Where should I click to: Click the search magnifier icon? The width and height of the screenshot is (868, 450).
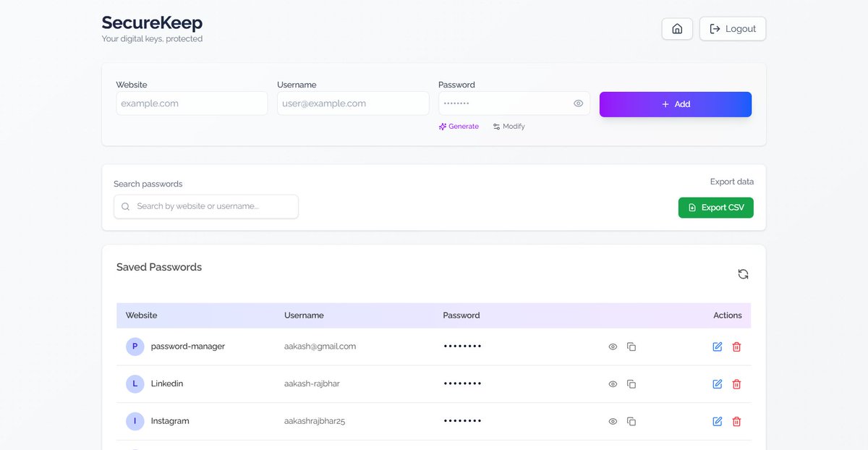tap(126, 206)
